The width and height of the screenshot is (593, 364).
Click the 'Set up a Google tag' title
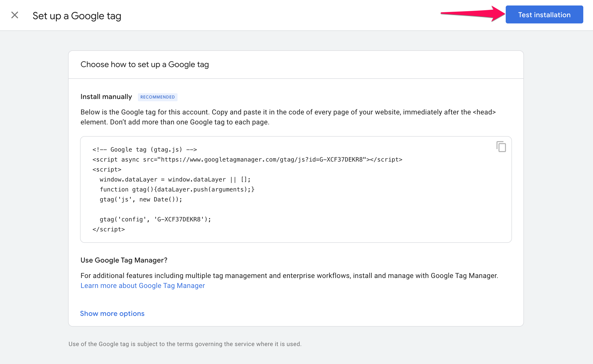[77, 16]
